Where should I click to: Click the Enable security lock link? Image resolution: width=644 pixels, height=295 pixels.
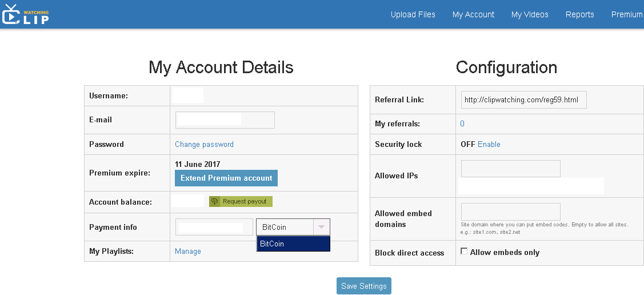(x=489, y=144)
